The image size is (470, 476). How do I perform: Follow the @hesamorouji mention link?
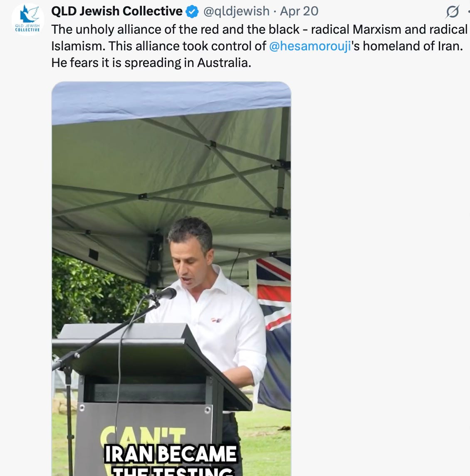(x=310, y=46)
